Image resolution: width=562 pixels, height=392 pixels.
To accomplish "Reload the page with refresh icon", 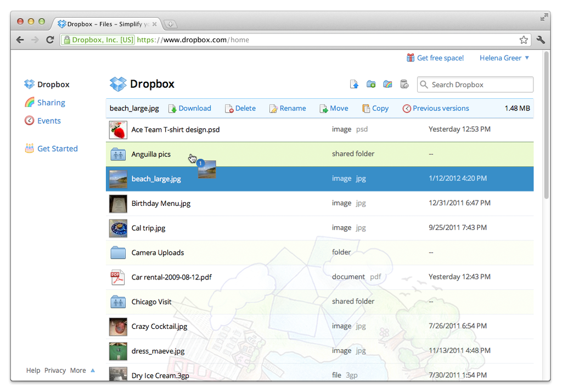I will coord(50,40).
